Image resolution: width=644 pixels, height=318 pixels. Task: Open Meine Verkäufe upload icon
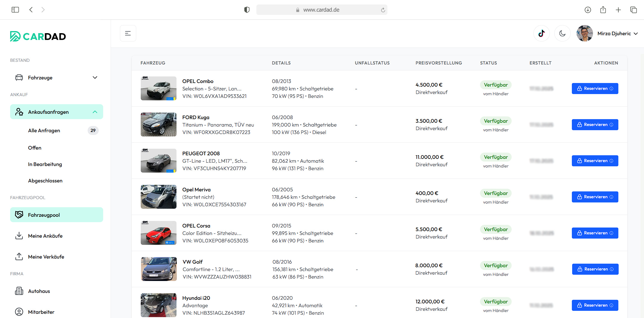coord(19,257)
